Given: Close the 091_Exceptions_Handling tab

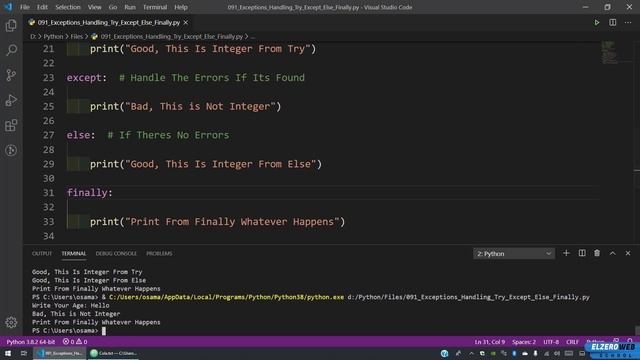Looking at the screenshot, I should (x=186, y=22).
